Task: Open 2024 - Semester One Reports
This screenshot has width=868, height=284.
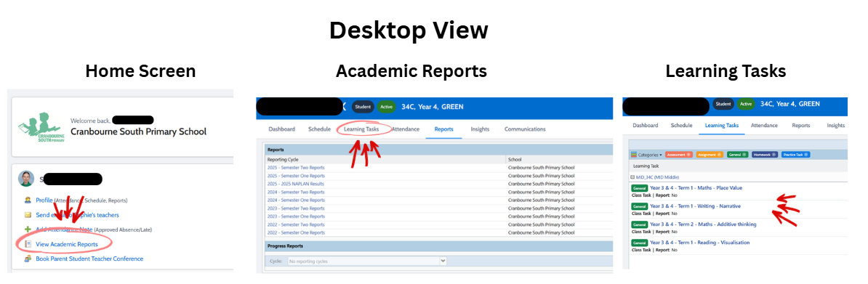Action: point(296,200)
